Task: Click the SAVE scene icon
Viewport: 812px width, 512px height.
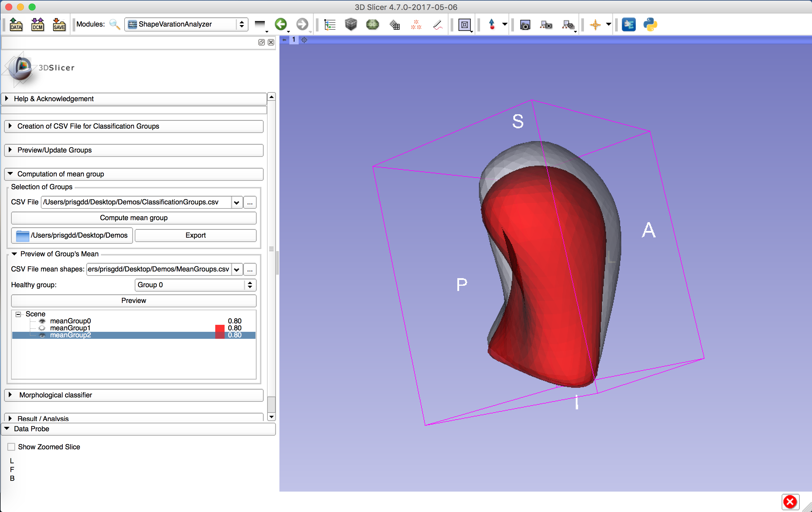Action: tap(59, 24)
